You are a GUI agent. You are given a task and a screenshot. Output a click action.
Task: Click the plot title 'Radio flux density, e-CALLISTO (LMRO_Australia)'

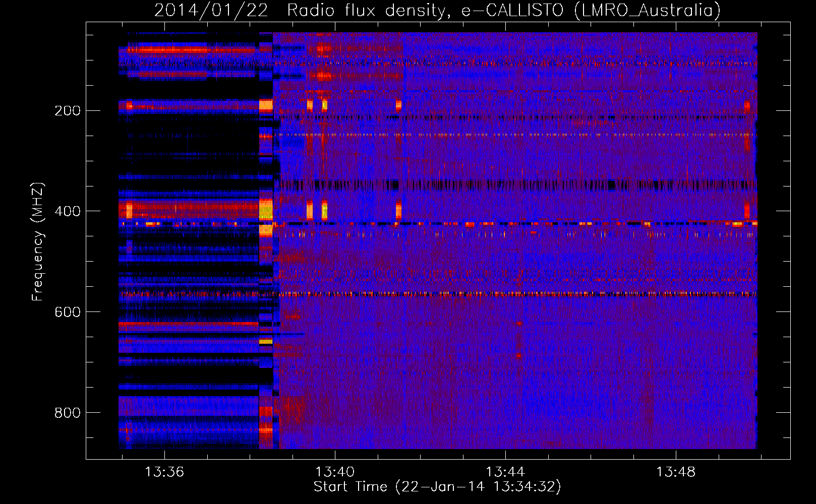(504, 10)
